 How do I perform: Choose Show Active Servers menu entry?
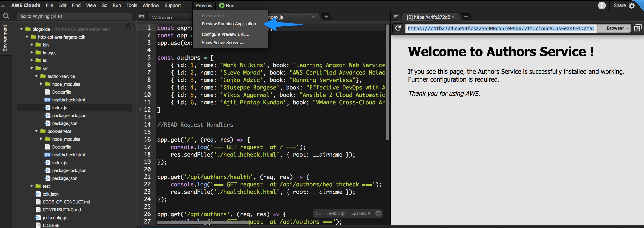(x=223, y=43)
